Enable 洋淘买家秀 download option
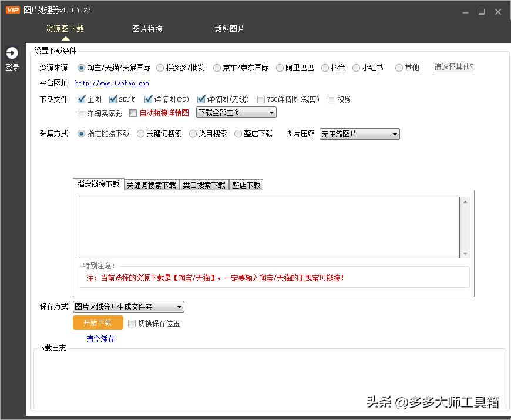This screenshot has height=420, width=511. [x=81, y=113]
